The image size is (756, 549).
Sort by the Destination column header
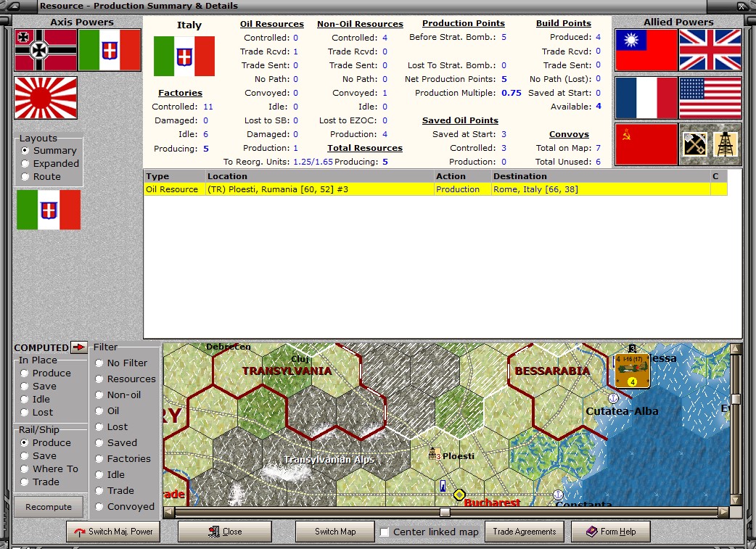[x=600, y=176]
